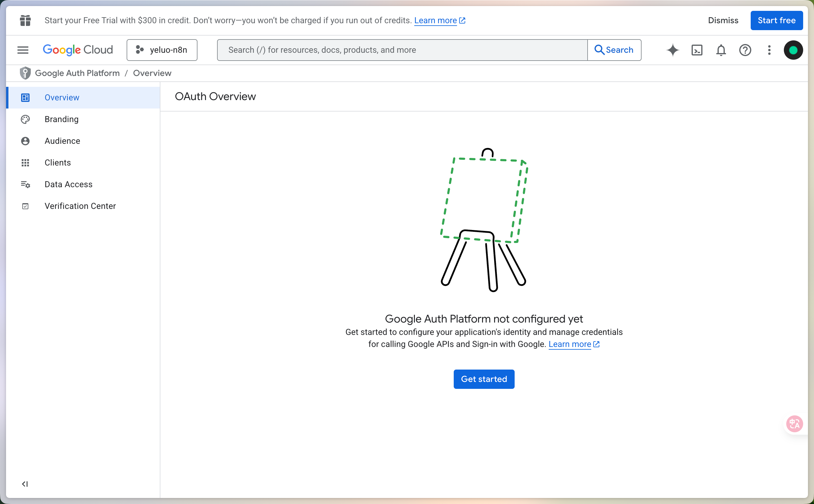Collapse the left sidebar panel
The width and height of the screenshot is (814, 504).
pos(25,484)
